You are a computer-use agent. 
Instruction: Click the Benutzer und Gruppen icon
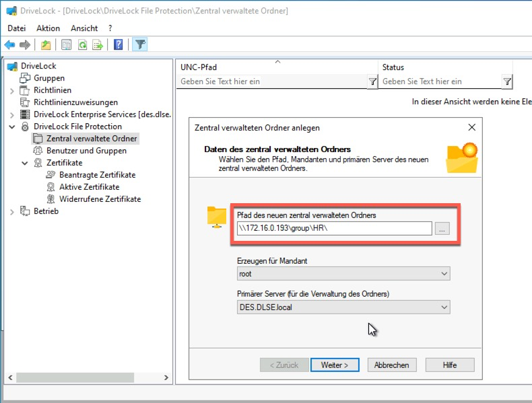38,151
